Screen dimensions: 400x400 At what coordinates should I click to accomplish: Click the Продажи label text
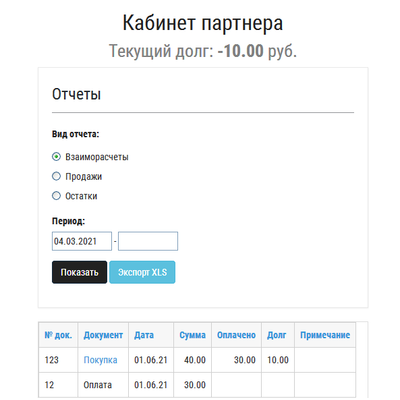click(x=83, y=176)
